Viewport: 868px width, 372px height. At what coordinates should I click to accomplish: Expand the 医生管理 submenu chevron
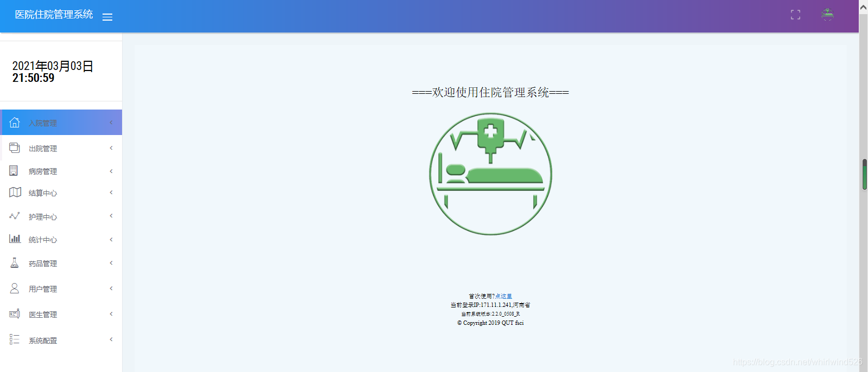[x=111, y=314]
